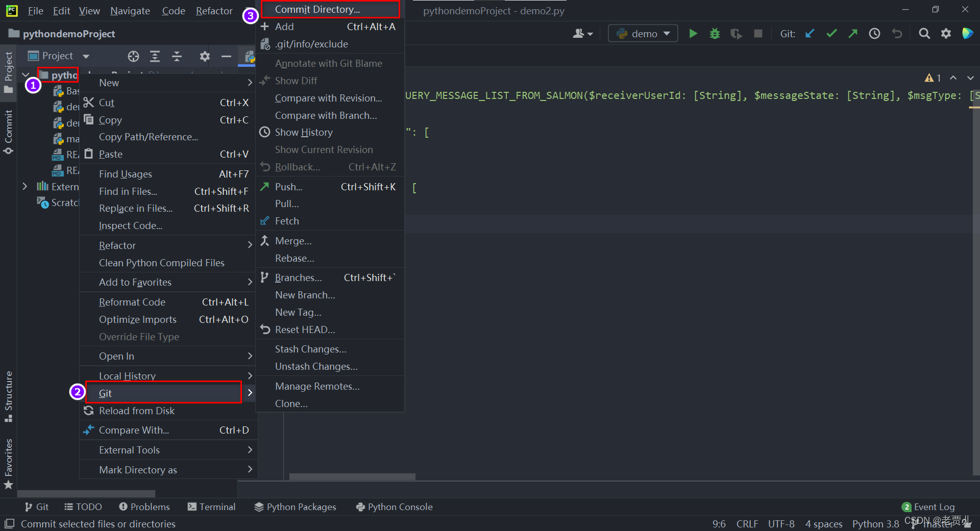Run demo with coverage

click(x=736, y=34)
